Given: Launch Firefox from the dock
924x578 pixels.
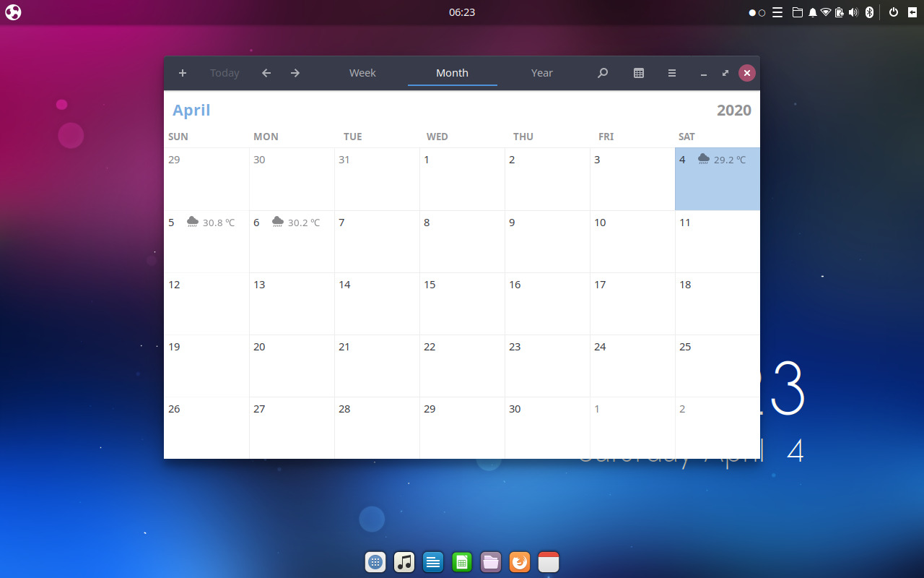Looking at the screenshot, I should 520,562.
